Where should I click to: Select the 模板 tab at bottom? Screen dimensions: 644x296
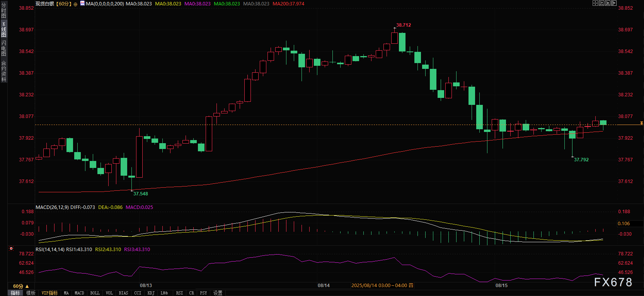pos(31,293)
